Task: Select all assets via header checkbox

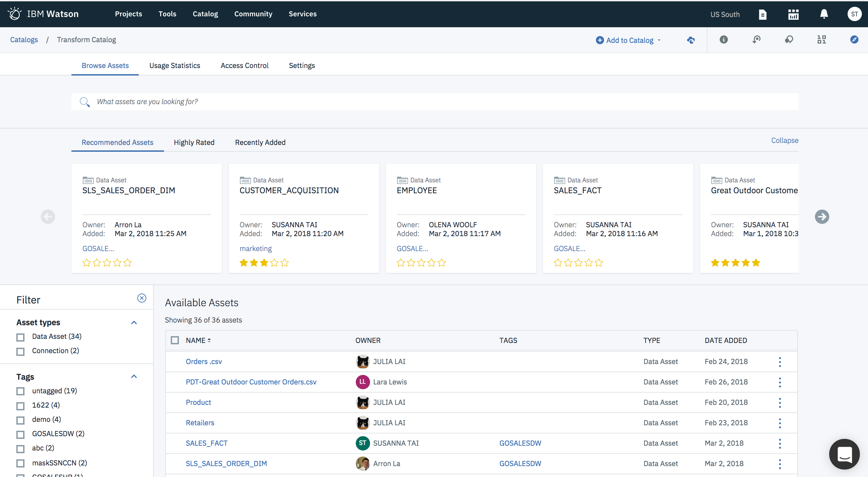Action: point(174,340)
